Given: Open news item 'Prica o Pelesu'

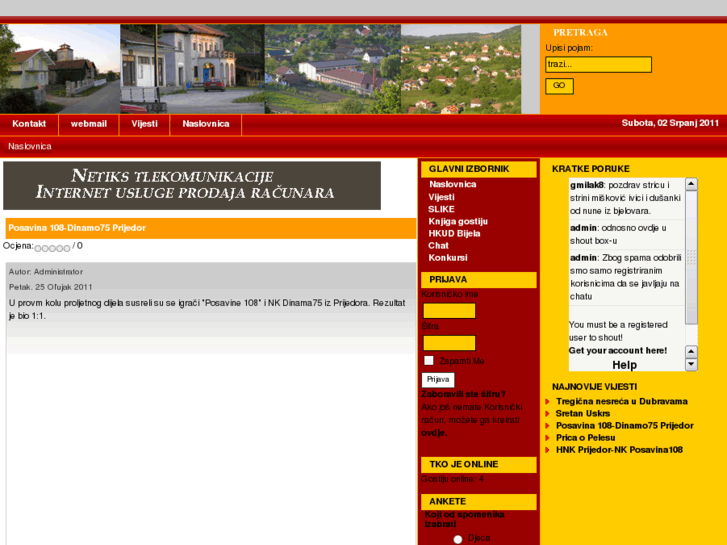Looking at the screenshot, I should click(586, 437).
